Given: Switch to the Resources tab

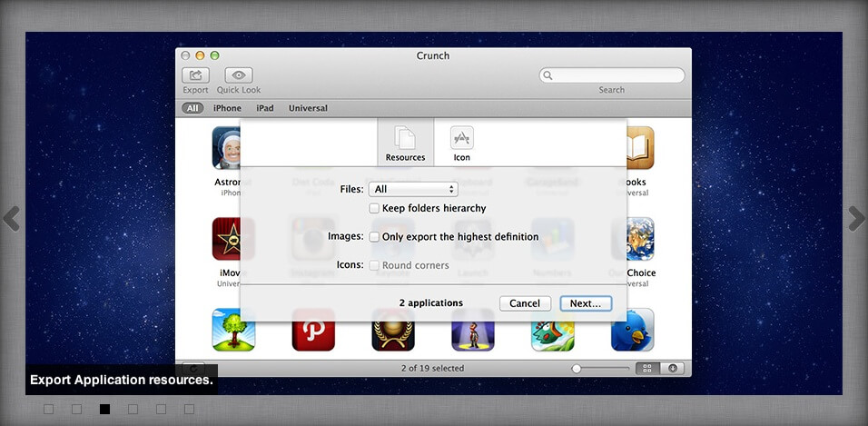Looking at the screenshot, I should click(405, 143).
